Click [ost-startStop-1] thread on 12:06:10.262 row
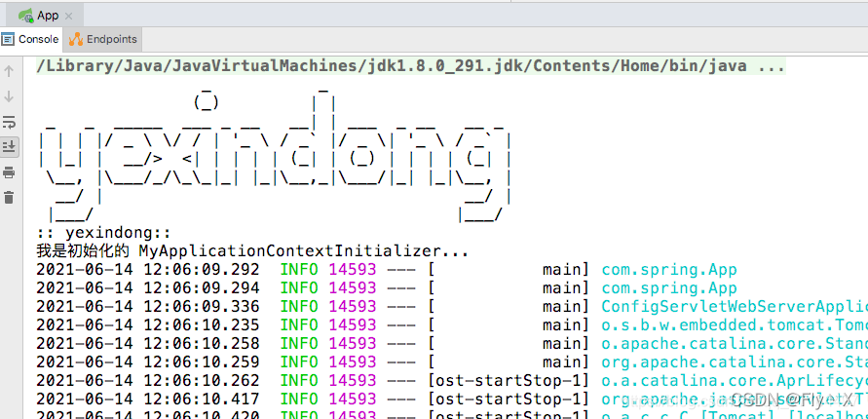This screenshot has height=419, width=868. pyautogui.click(x=509, y=380)
